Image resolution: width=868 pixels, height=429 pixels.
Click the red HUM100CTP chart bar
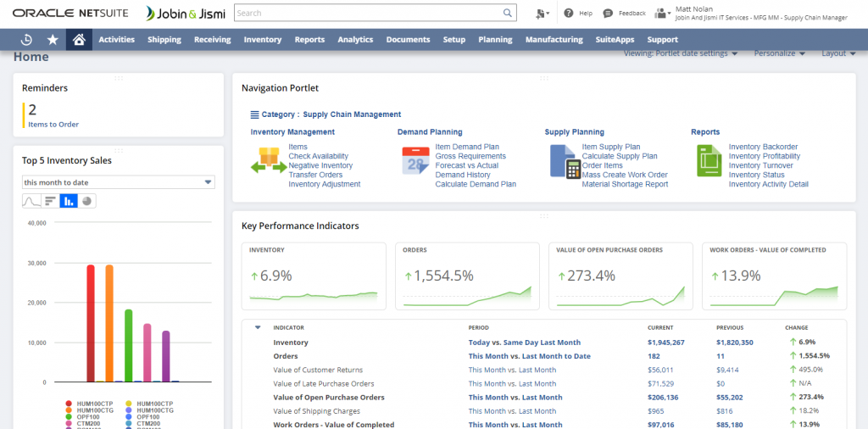(91, 322)
